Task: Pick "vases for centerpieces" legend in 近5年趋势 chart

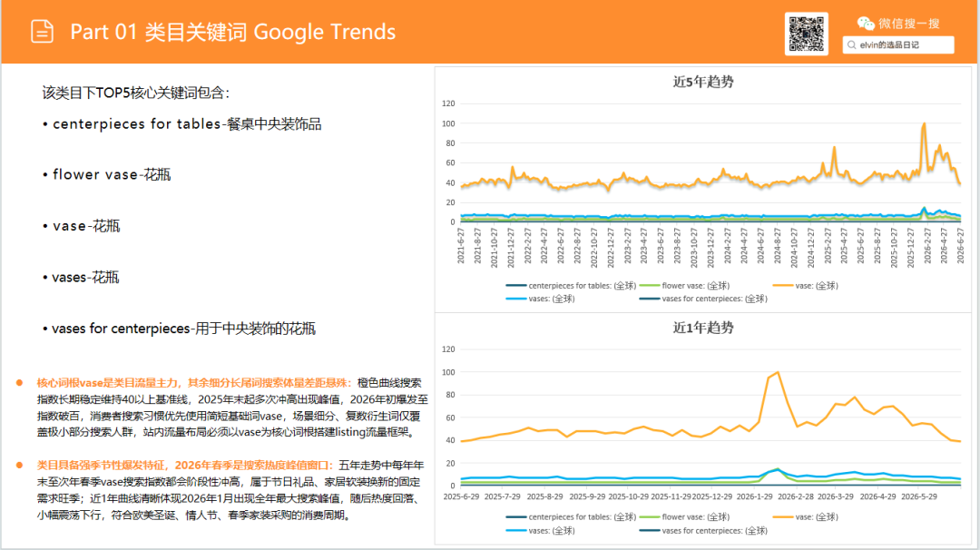Action: pyautogui.click(x=703, y=299)
